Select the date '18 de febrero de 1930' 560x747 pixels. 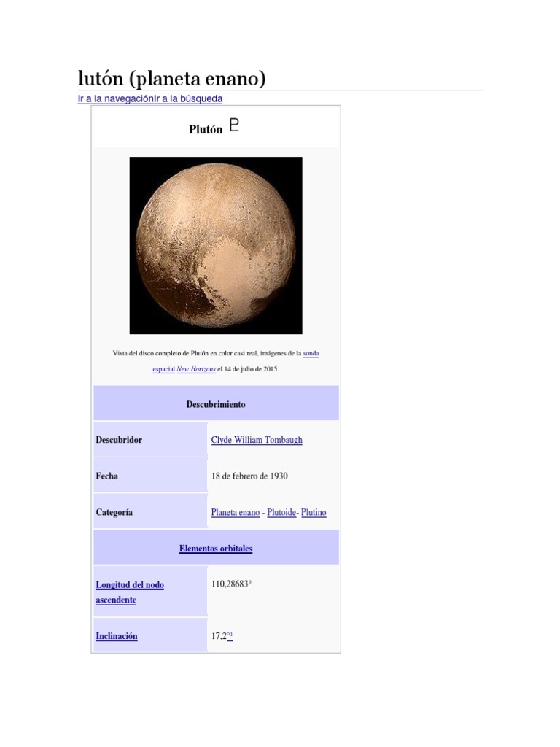click(249, 476)
